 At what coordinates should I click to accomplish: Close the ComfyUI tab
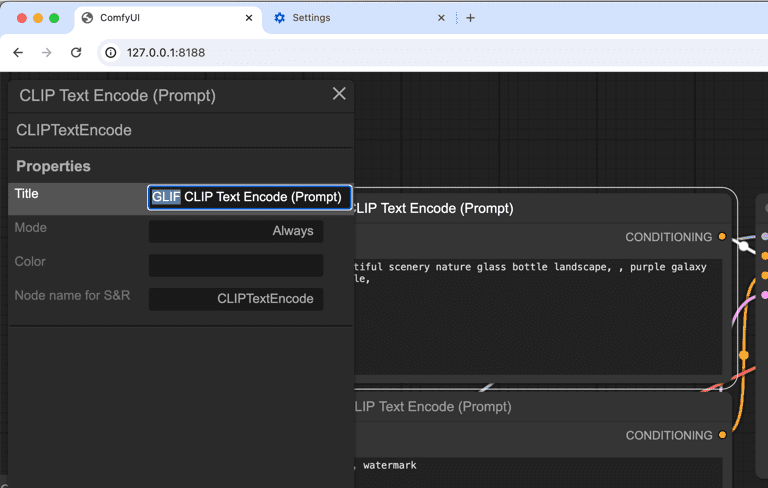tap(249, 18)
